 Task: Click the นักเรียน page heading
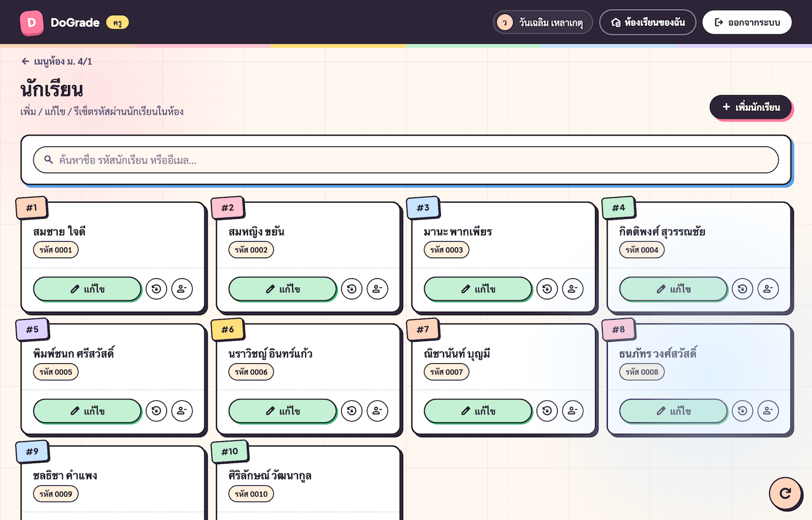pos(52,89)
